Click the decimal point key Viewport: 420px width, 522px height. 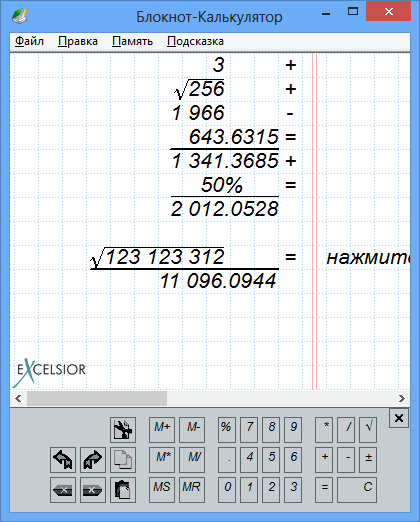(x=227, y=460)
